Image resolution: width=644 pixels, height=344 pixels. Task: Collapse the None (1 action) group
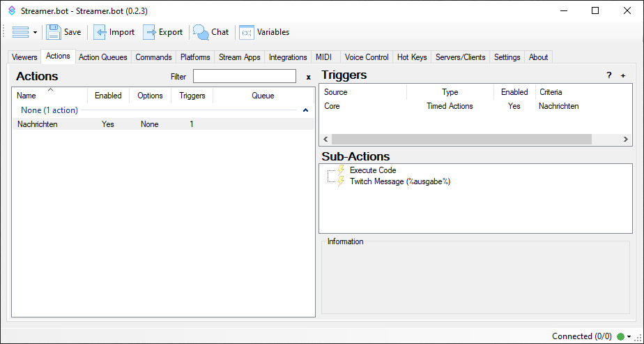click(x=305, y=110)
